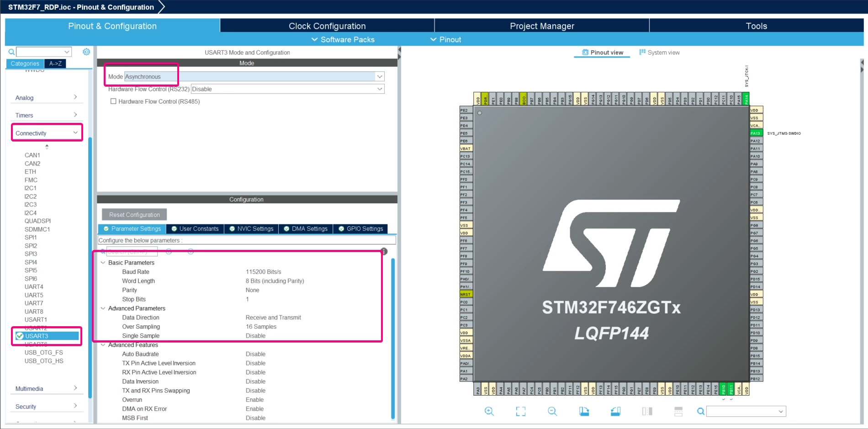Rotate the chip counterclockwise
Image resolution: width=868 pixels, height=429 pixels.
(x=615, y=411)
